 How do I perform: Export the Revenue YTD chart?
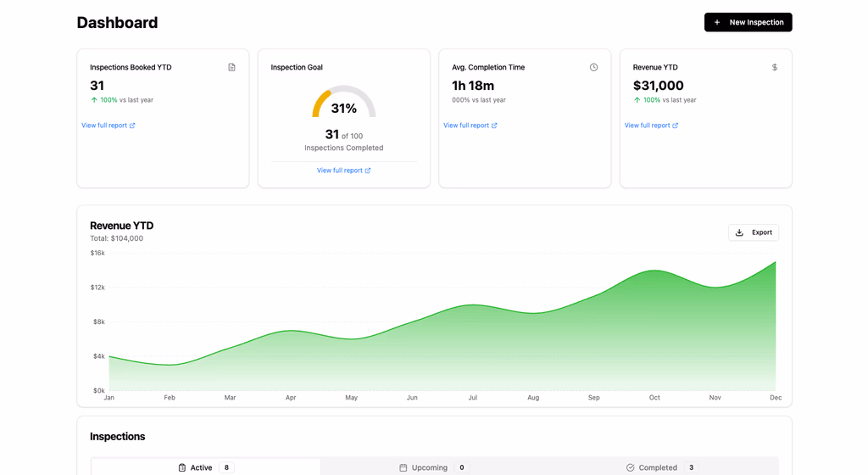(x=754, y=232)
